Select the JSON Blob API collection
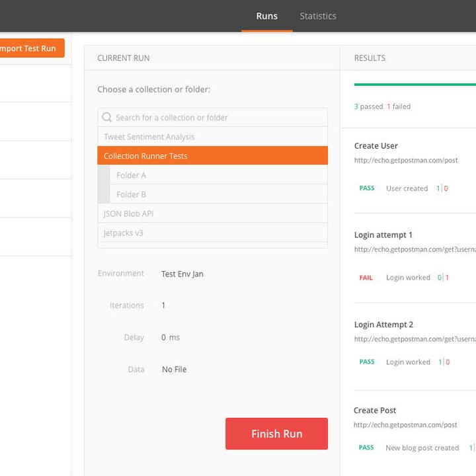The width and height of the screenshot is (476, 476). coord(212,214)
